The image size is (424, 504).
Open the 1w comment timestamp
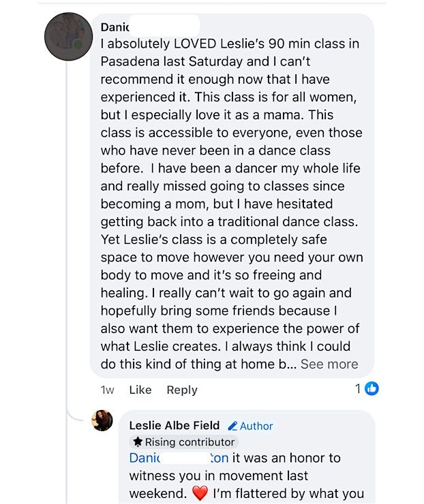(107, 390)
